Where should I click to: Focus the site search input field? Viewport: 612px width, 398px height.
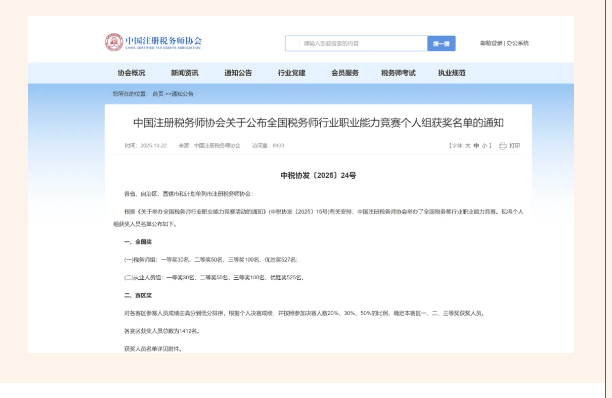(356, 43)
